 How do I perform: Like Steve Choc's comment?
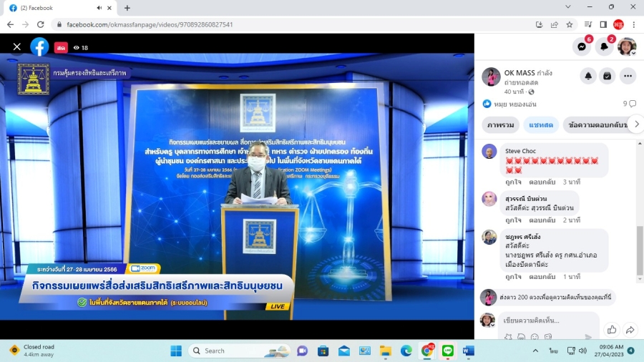(513, 182)
